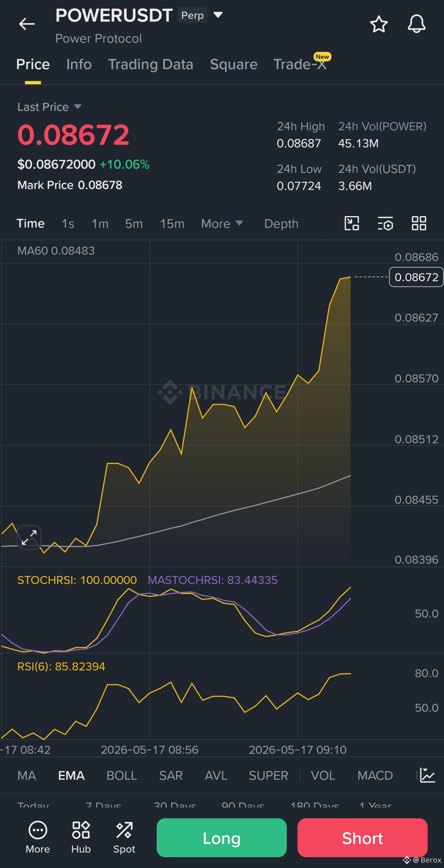Toggle the MA indicator
This screenshot has height=868, width=444.
click(x=27, y=775)
